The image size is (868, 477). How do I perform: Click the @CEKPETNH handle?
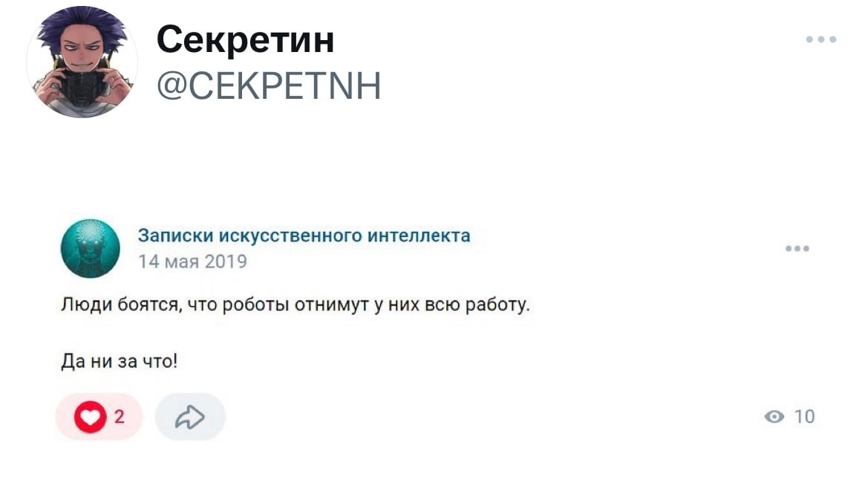[x=269, y=86]
